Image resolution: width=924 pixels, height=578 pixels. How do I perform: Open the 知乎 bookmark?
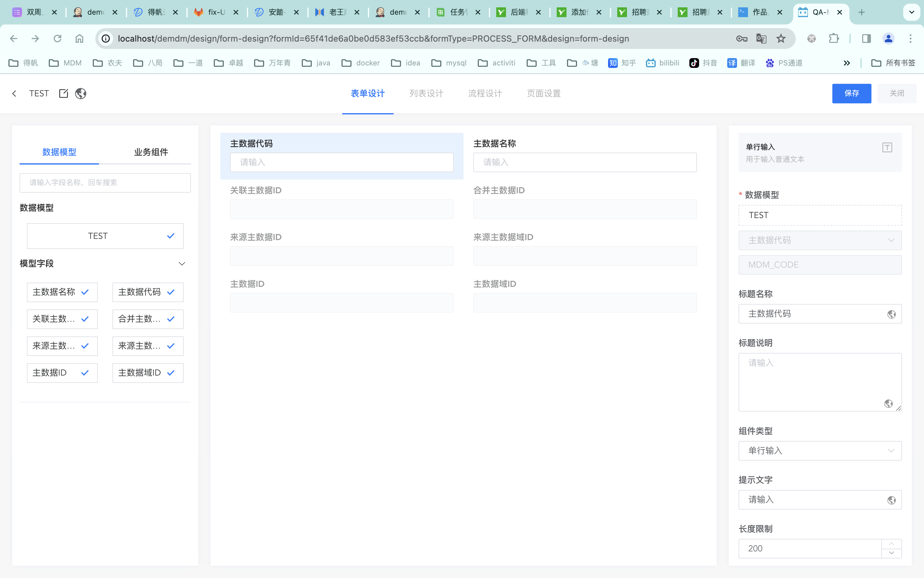click(621, 63)
